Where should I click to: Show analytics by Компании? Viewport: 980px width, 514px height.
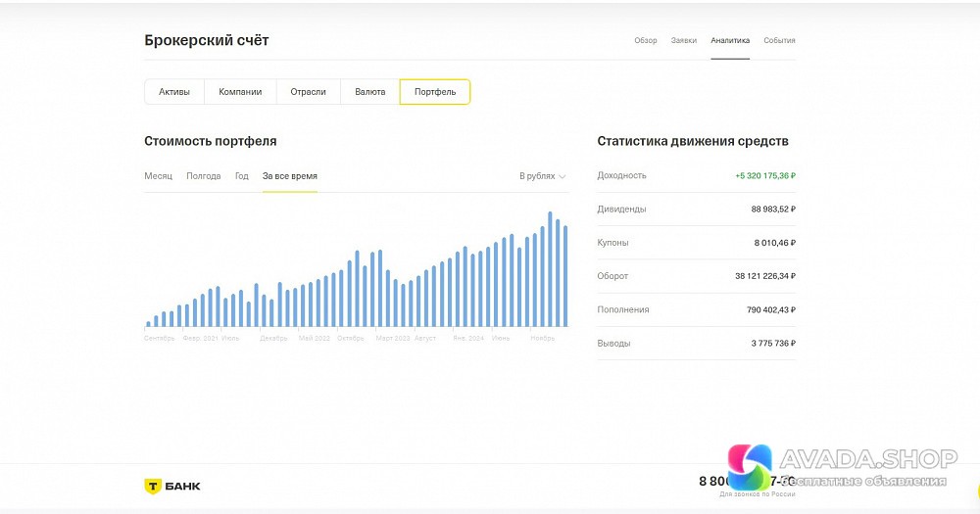tap(240, 92)
